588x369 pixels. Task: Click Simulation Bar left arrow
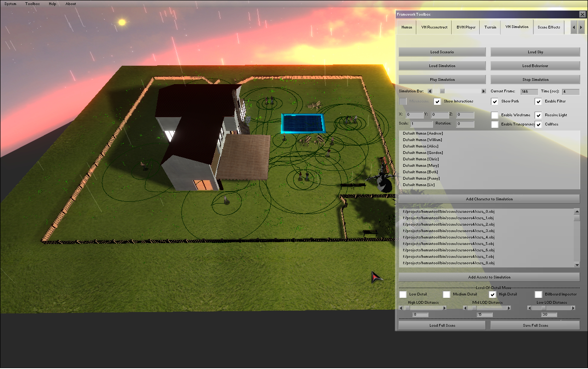tap(430, 91)
